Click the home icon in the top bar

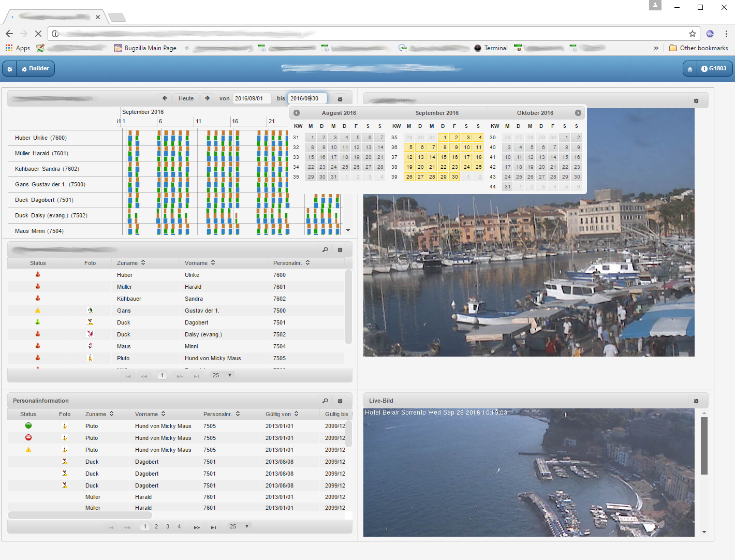click(690, 69)
